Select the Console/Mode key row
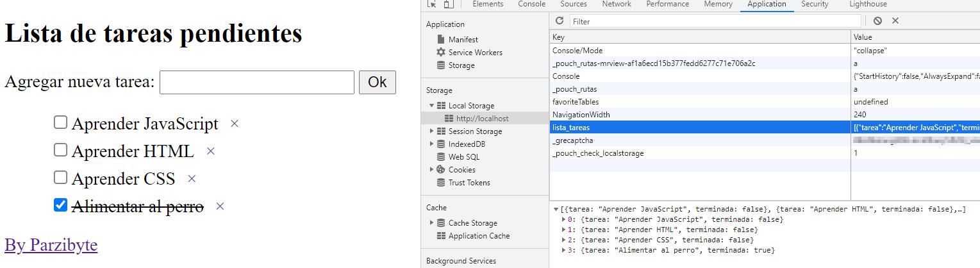The height and width of the screenshot is (268, 980). coord(765,51)
